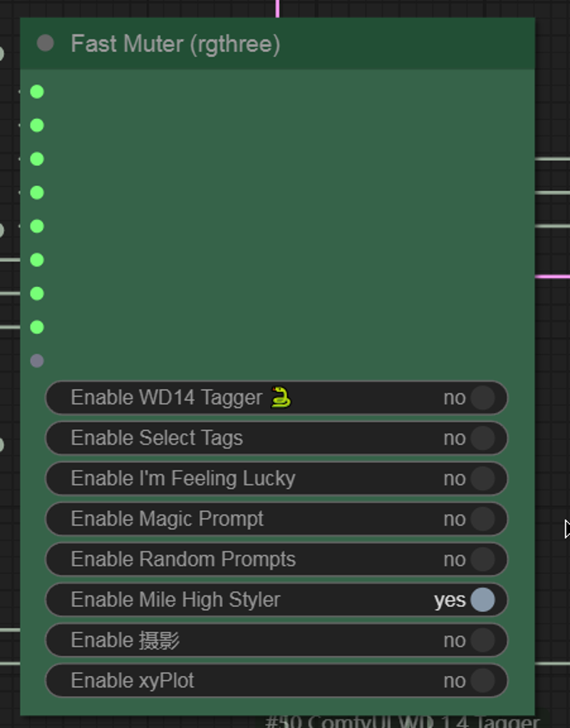570x728 pixels.
Task: Click the fifth green input connector
Action: pyautogui.click(x=37, y=227)
